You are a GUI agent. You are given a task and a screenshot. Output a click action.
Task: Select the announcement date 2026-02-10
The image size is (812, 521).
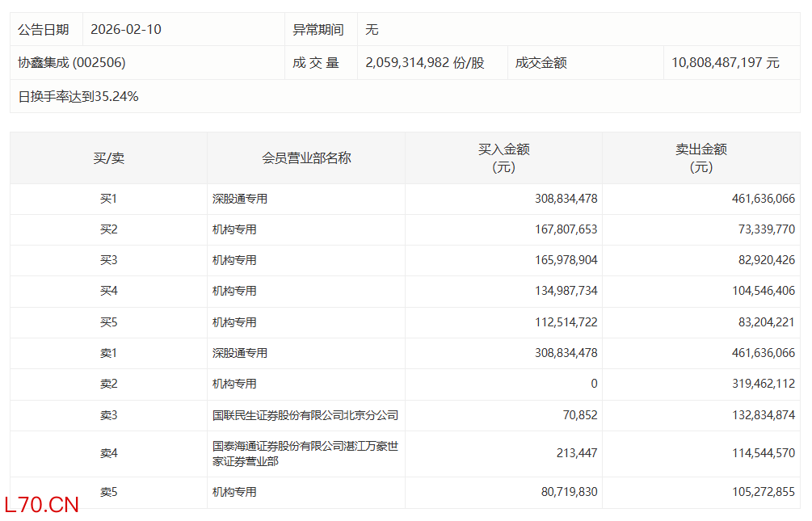tap(126, 29)
